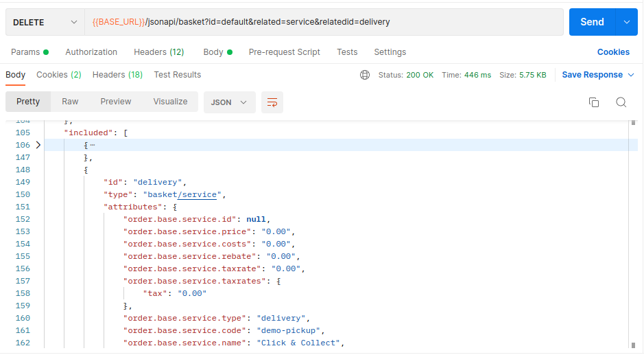Screen dimensions: 644x355
Task: Toggle the line wrap icon
Action: pyautogui.click(x=272, y=102)
